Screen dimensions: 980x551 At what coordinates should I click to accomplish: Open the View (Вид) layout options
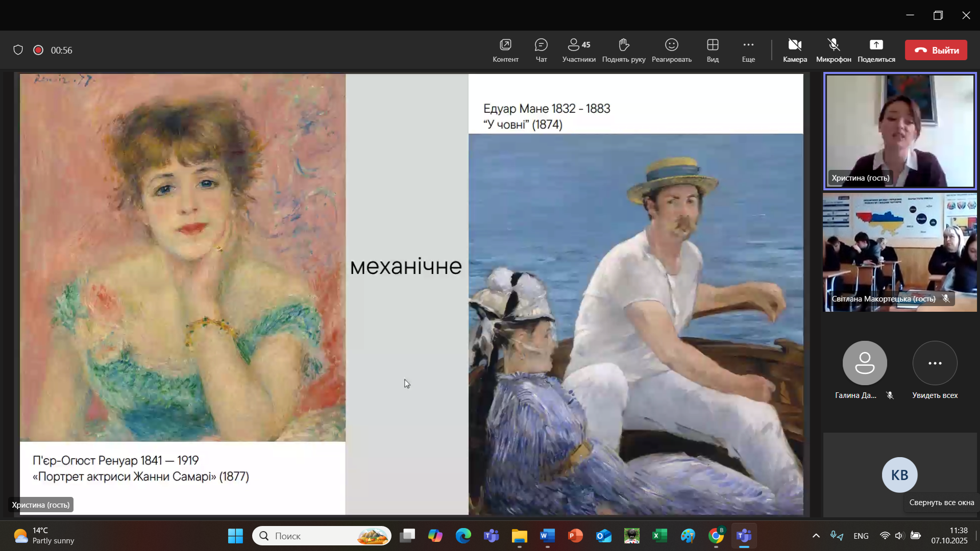pyautogui.click(x=713, y=45)
